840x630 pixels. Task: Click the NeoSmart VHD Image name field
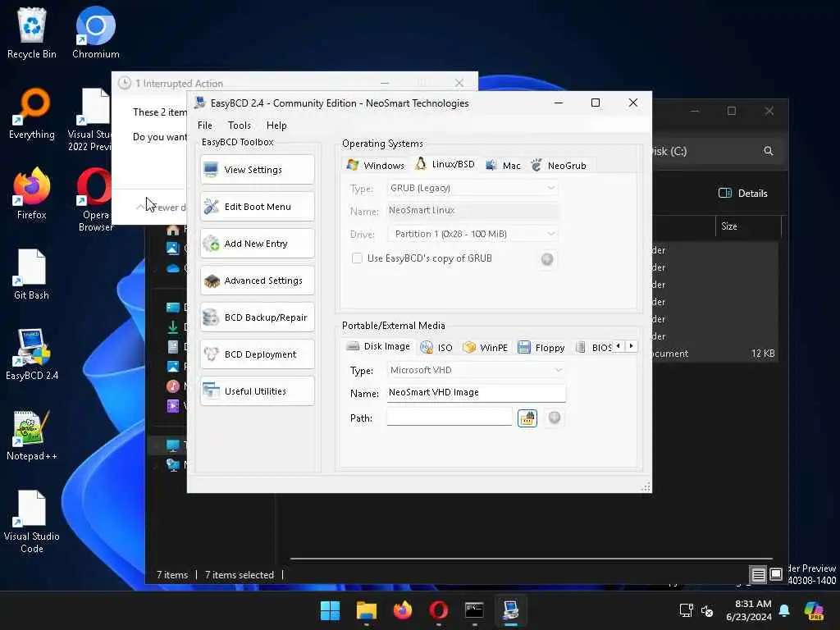(477, 393)
